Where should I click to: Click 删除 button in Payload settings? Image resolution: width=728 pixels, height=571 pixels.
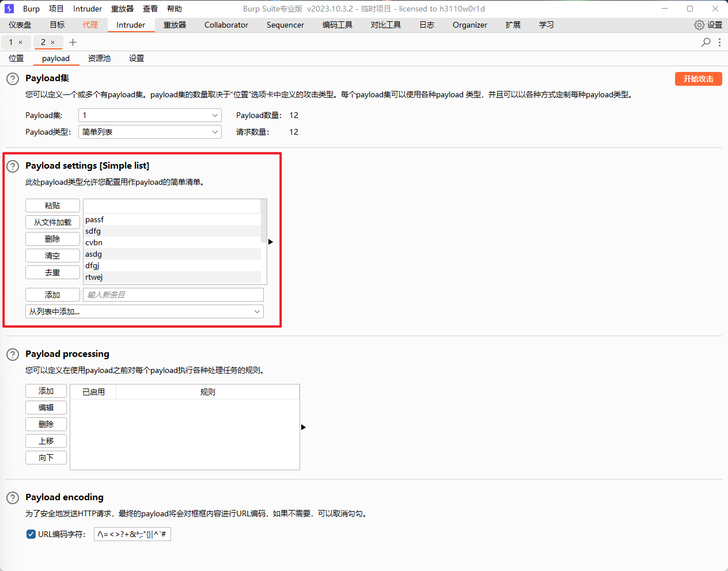coord(52,239)
